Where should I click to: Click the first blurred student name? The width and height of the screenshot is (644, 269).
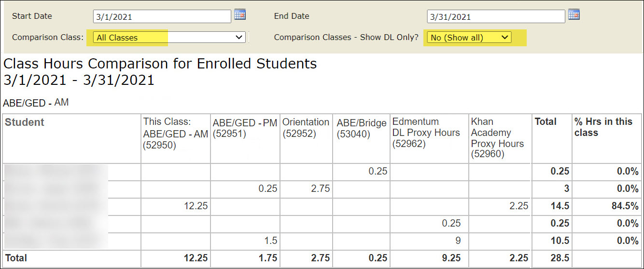click(x=56, y=171)
